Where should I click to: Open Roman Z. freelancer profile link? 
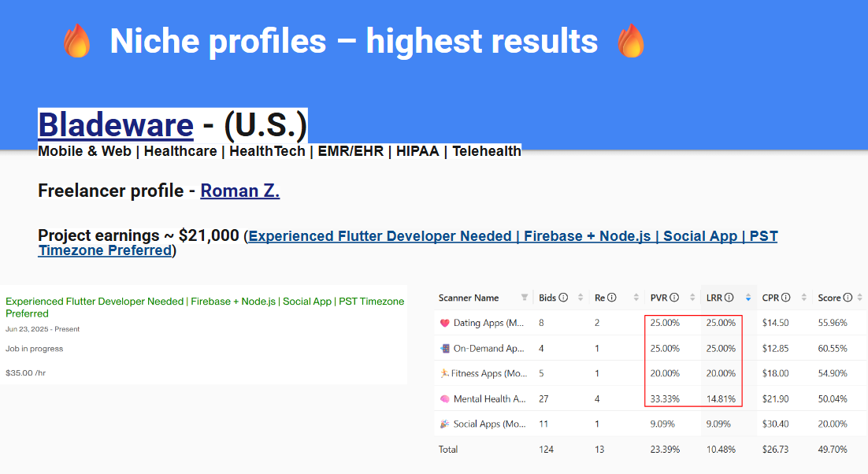(x=239, y=191)
